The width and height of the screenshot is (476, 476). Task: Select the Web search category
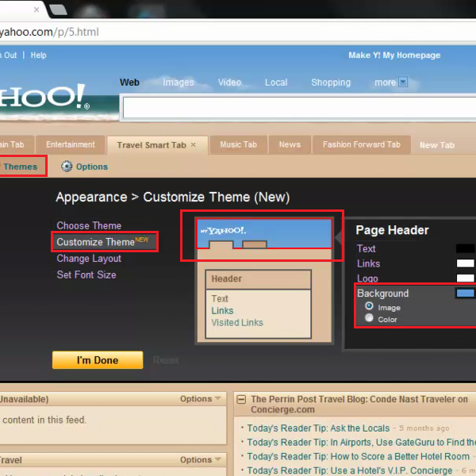129,83
